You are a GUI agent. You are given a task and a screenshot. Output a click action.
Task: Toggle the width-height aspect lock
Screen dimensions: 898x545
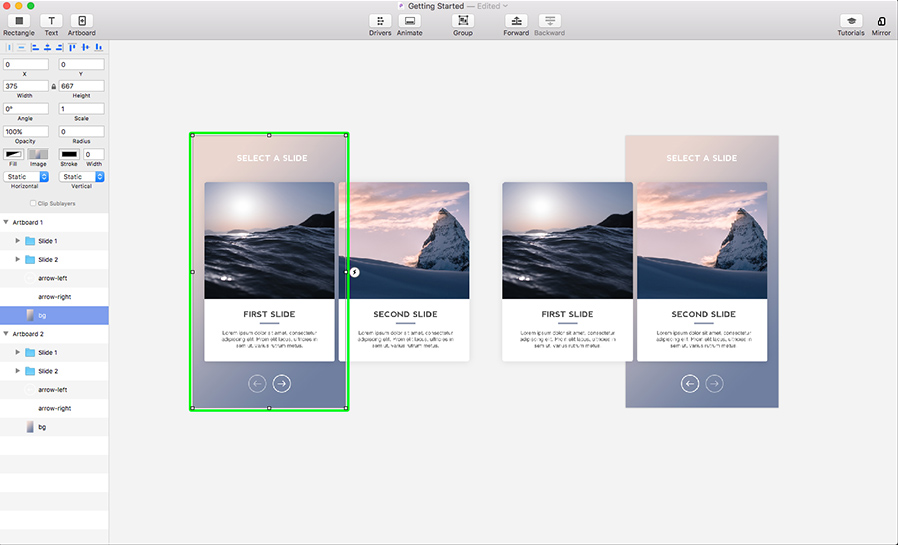(54, 86)
